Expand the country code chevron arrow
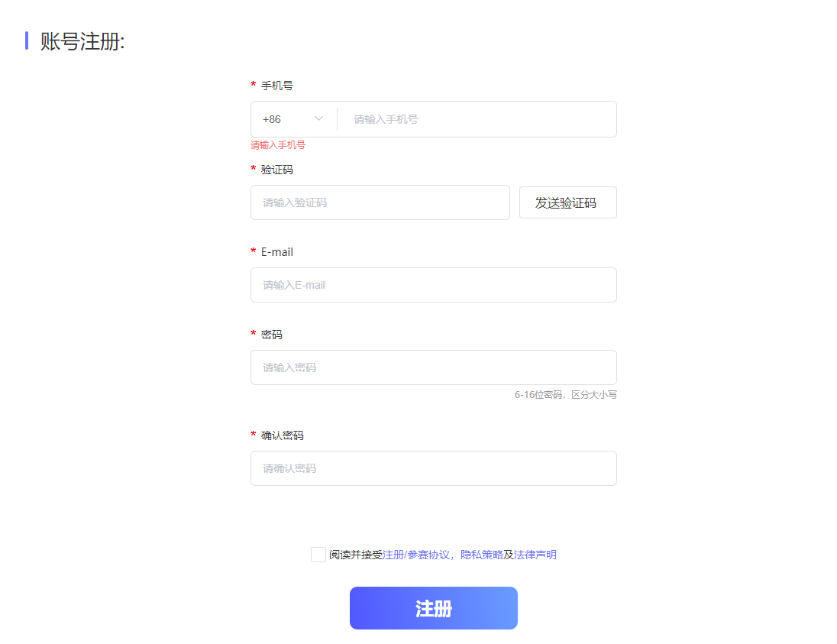 coord(318,118)
